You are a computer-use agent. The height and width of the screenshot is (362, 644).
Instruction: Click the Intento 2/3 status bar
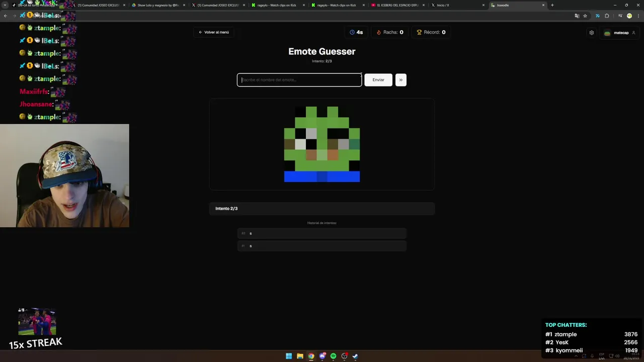pos(322,209)
